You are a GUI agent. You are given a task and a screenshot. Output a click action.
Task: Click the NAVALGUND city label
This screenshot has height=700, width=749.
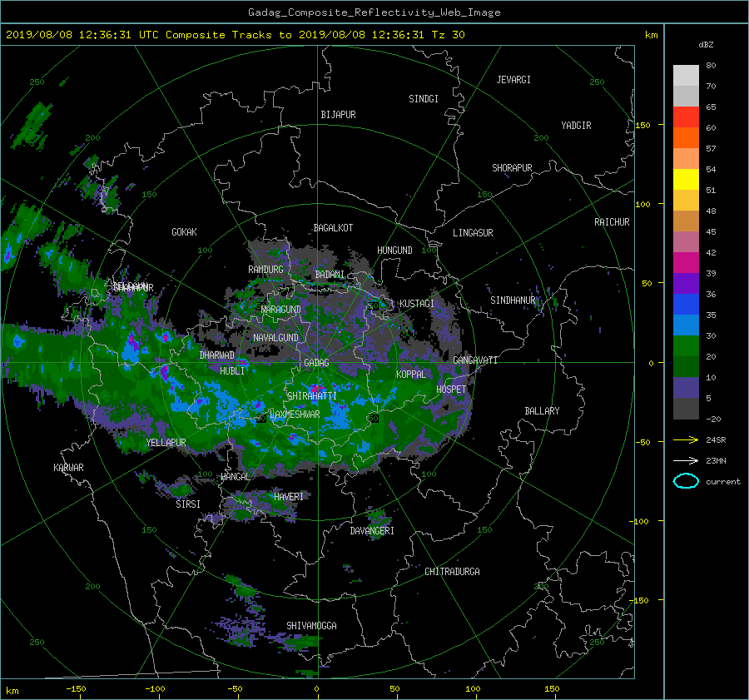pos(275,338)
